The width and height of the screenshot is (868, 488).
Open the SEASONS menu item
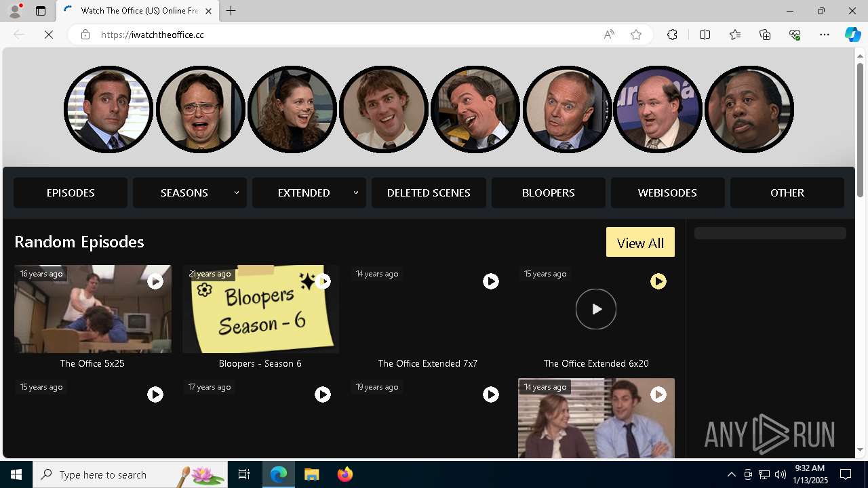tap(184, 192)
